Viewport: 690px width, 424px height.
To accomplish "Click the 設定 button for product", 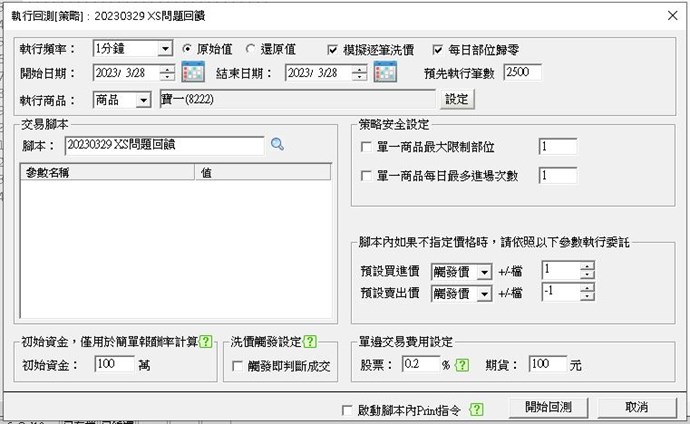I will pos(457,99).
